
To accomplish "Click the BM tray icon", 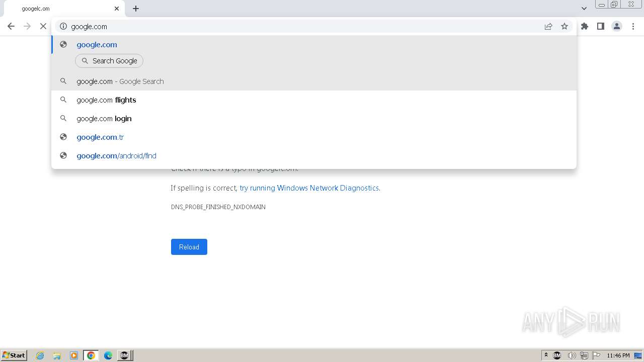I will tap(557, 355).
